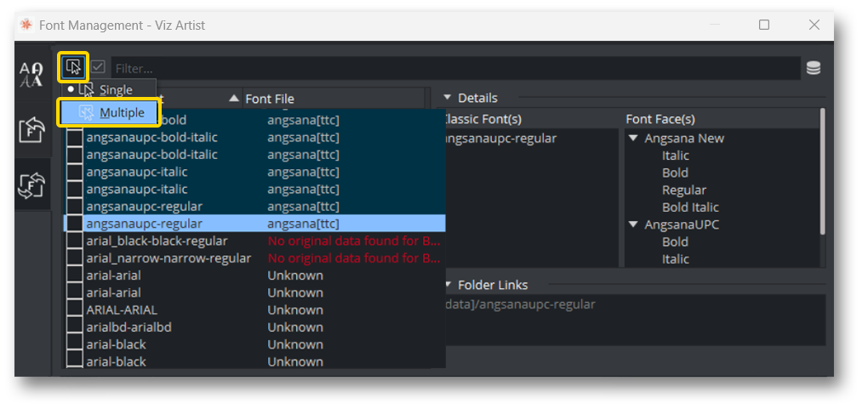Click the Viz Artist logo in title bar
The width and height of the screenshot is (868, 409).
pos(26,26)
